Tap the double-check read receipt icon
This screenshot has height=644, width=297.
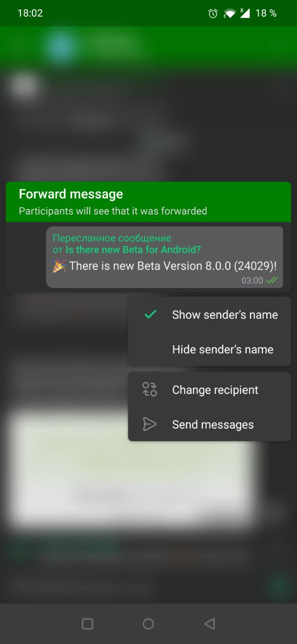272,280
